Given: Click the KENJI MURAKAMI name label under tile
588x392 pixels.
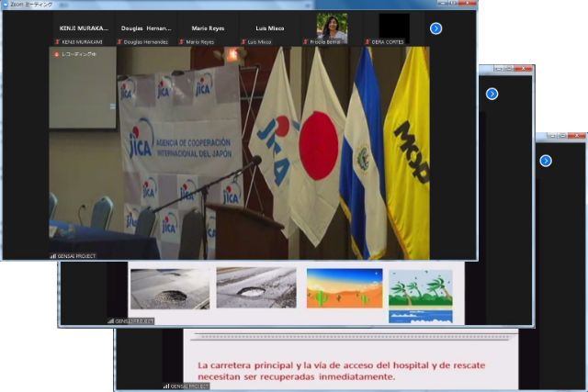Looking at the screenshot, I should click(x=82, y=42).
